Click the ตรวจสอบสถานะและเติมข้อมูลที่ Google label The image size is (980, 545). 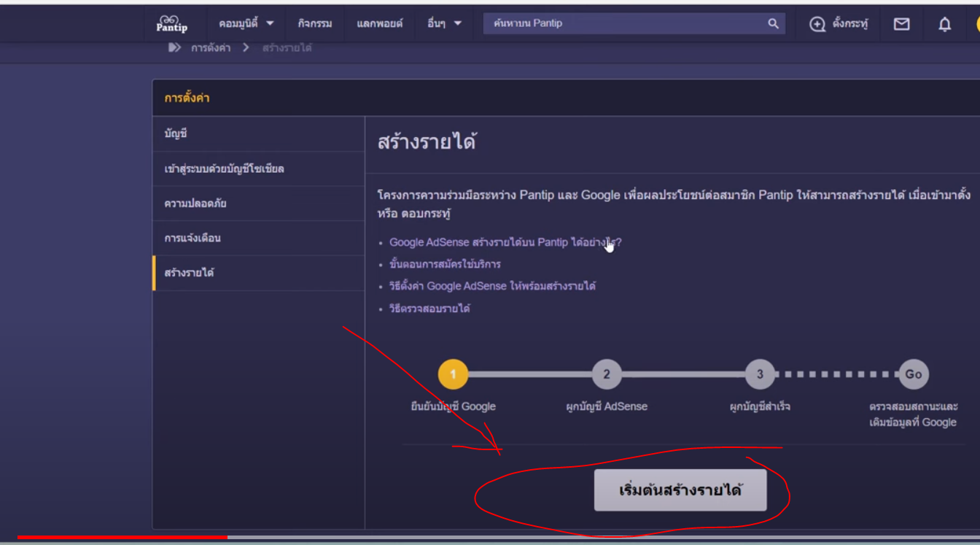(x=914, y=414)
